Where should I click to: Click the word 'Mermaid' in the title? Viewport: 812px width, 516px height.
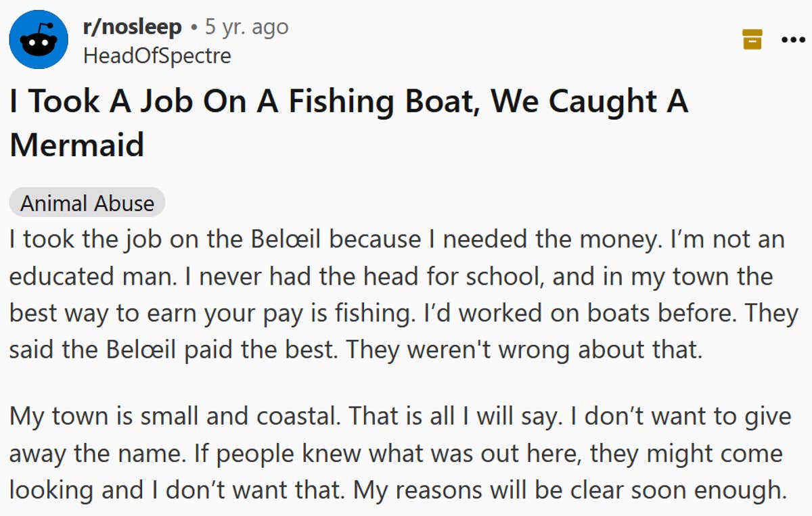77,144
